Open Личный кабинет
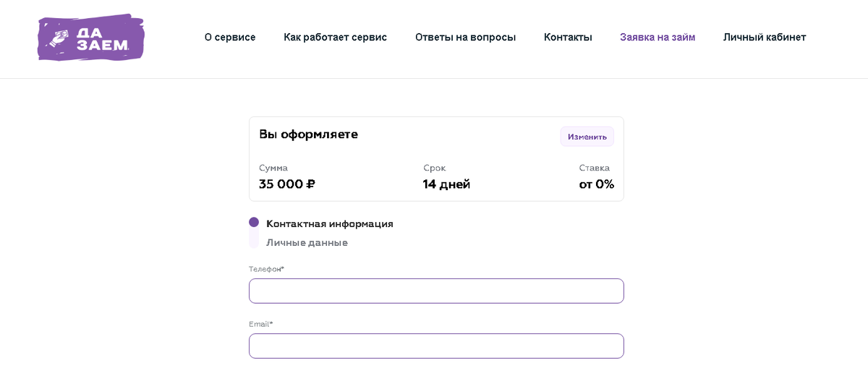Viewport: 868px width, 376px height. (x=764, y=37)
